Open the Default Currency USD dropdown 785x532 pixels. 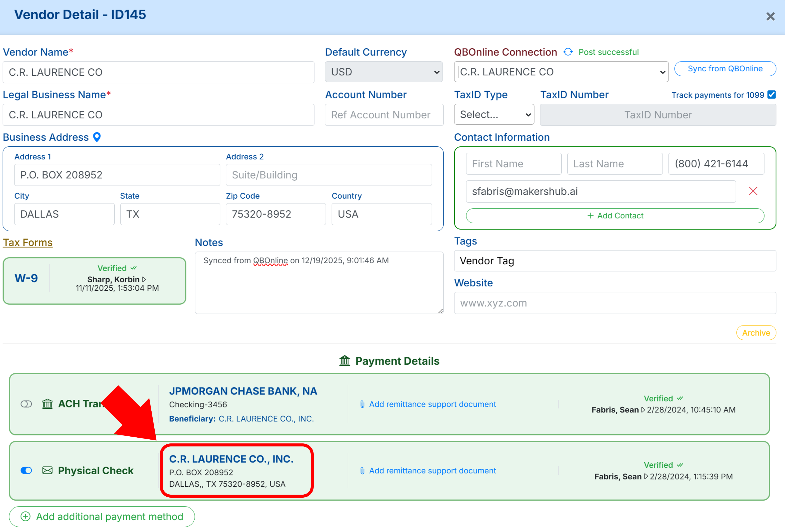384,72
